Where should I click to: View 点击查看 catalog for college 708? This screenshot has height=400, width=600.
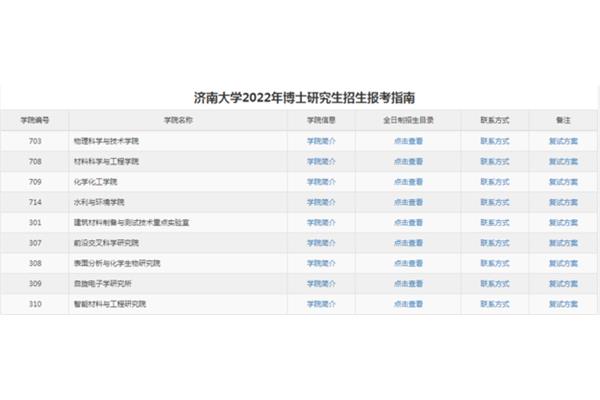(408, 162)
